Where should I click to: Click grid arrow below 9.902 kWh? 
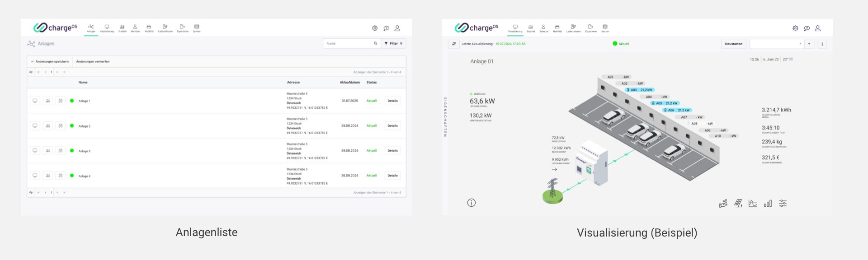554,169
